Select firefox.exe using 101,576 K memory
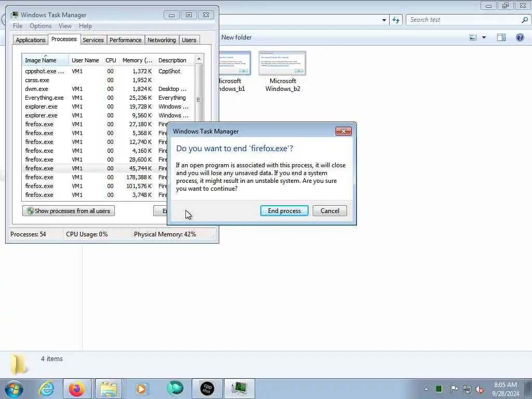 [95, 186]
